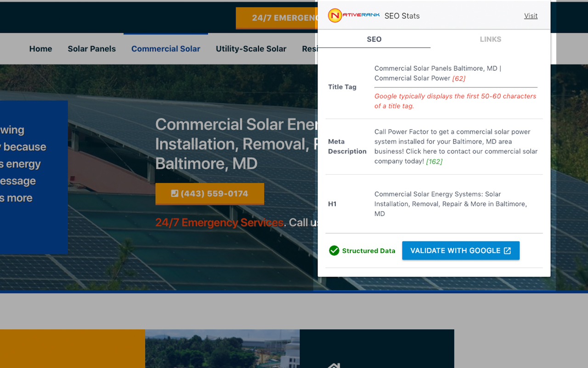Open the Utility-Scale Solar nav item

pyautogui.click(x=251, y=49)
